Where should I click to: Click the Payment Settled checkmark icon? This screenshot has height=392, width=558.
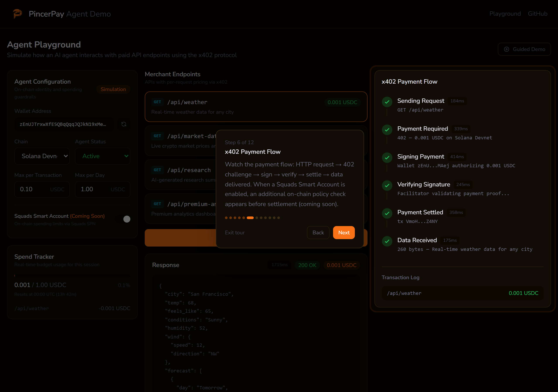[387, 213]
